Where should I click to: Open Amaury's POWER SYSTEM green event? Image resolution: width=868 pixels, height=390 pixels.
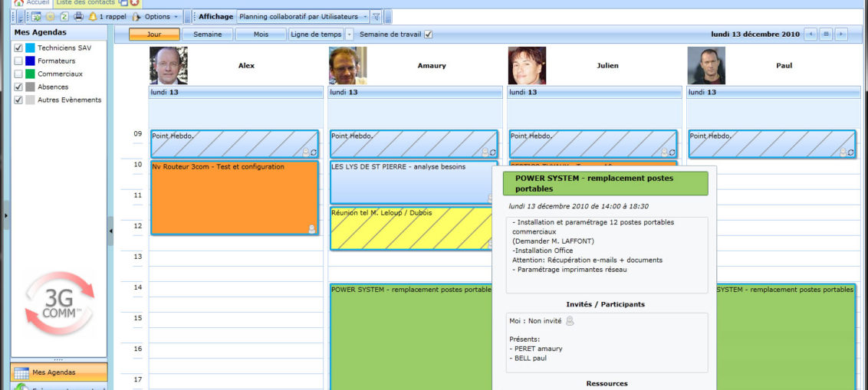pos(411,336)
